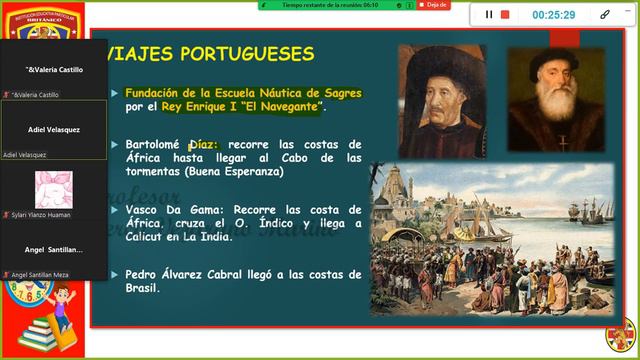Screen dimensions: 640x360
Task: Click the 'Escuela Náutica de Sagres' highlighted text
Action: coord(288,93)
